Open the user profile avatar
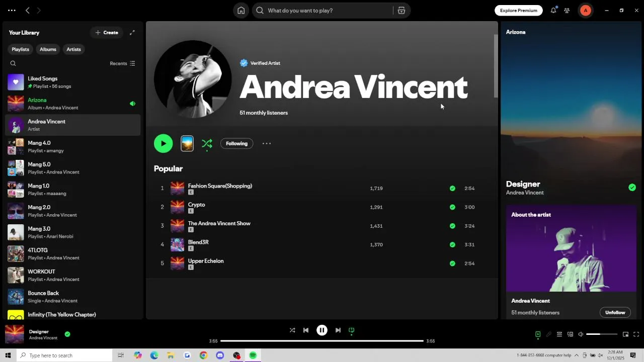Image resolution: width=644 pixels, height=362 pixels. tap(585, 11)
